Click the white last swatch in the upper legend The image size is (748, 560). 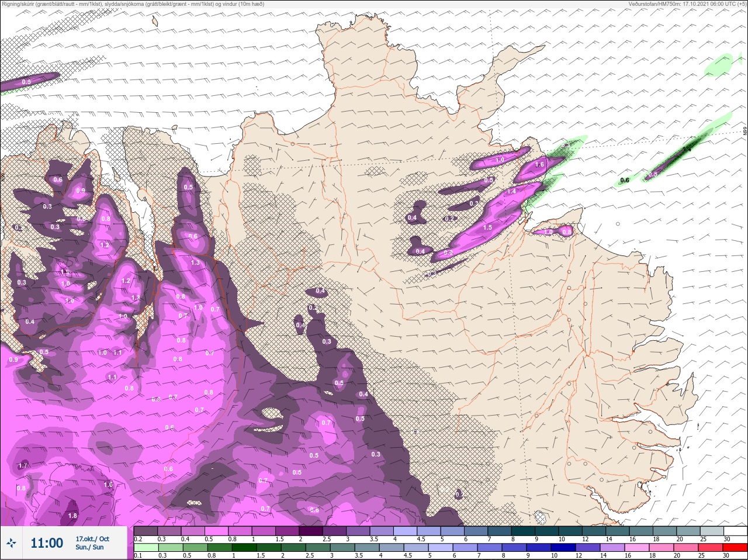[735, 531]
